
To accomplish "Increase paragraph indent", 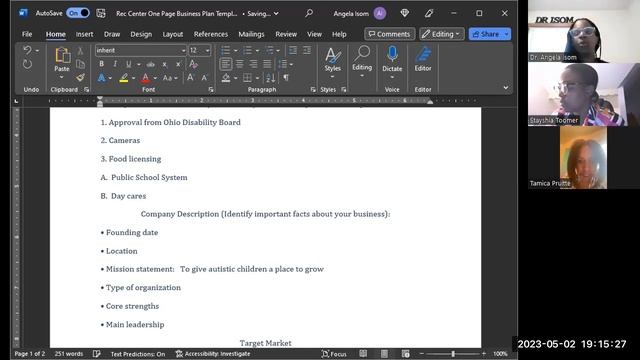I will pyautogui.click(x=307, y=50).
